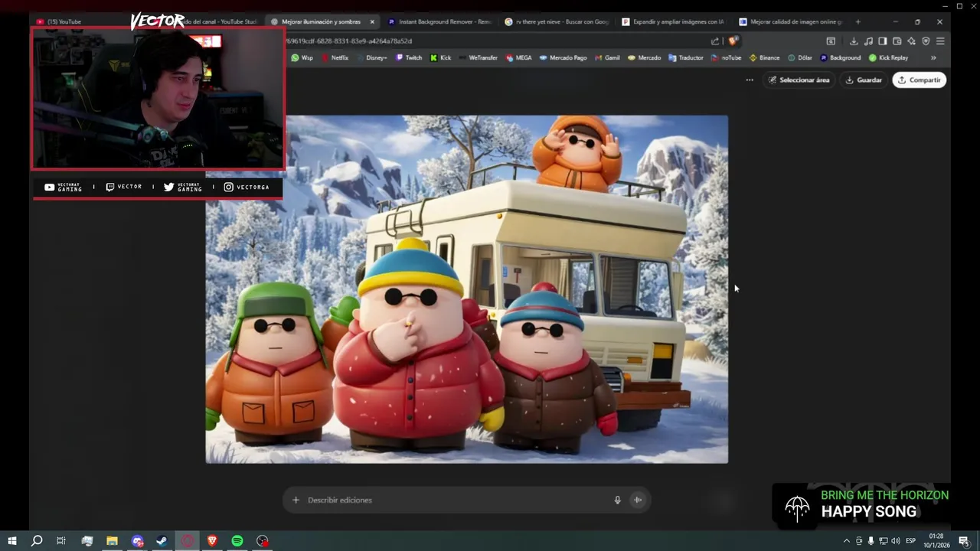
Task: Open the MEGA bookmark
Action: coord(518,58)
